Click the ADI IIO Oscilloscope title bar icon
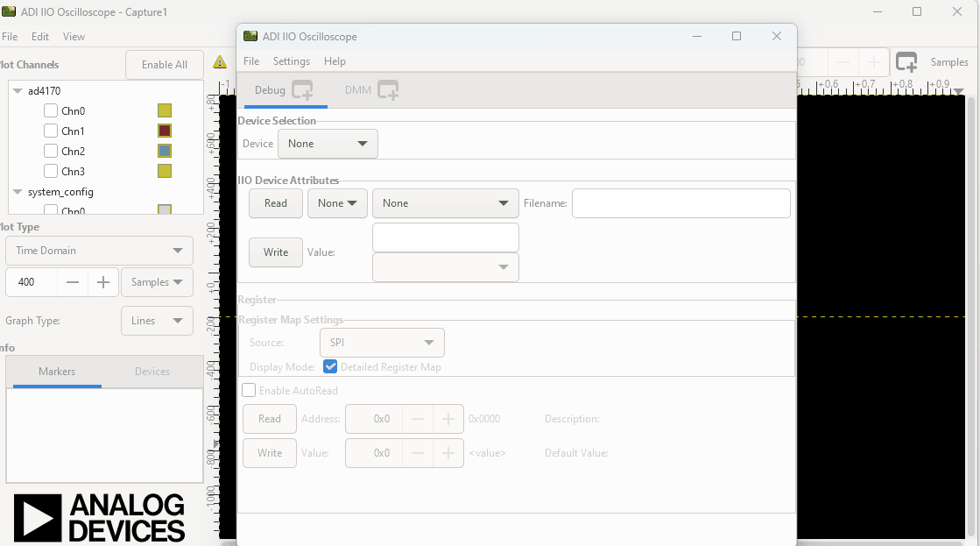980x546 pixels. [x=250, y=36]
